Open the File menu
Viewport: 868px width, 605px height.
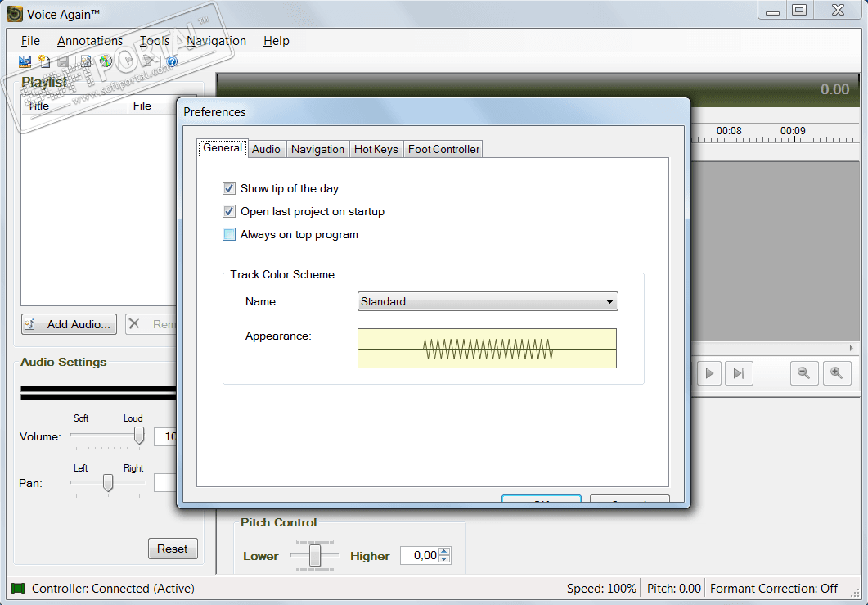point(30,41)
